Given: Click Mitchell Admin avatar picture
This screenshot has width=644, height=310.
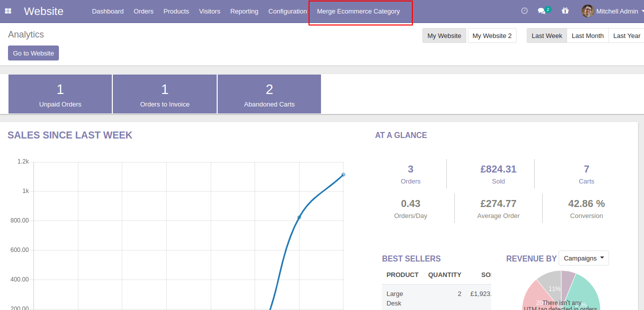Looking at the screenshot, I should coord(588,11).
